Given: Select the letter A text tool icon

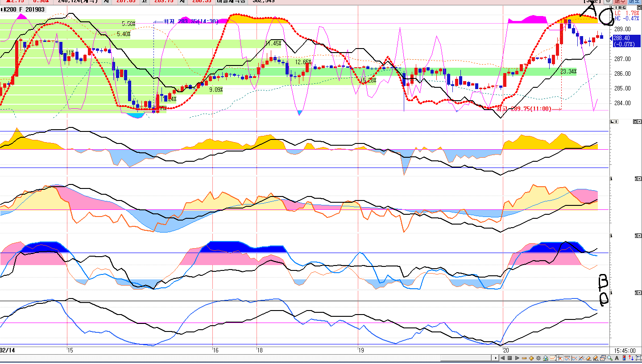Looking at the screenshot, I should tap(617, 358).
